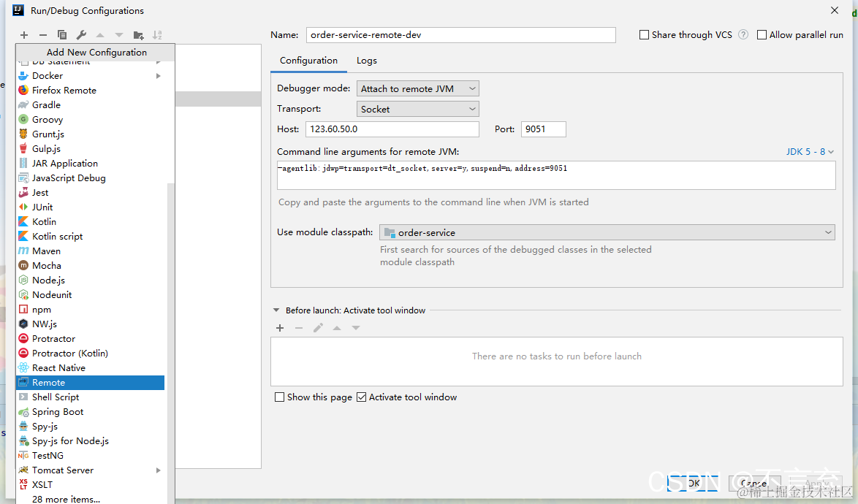Select NW.js entry

coord(91,324)
